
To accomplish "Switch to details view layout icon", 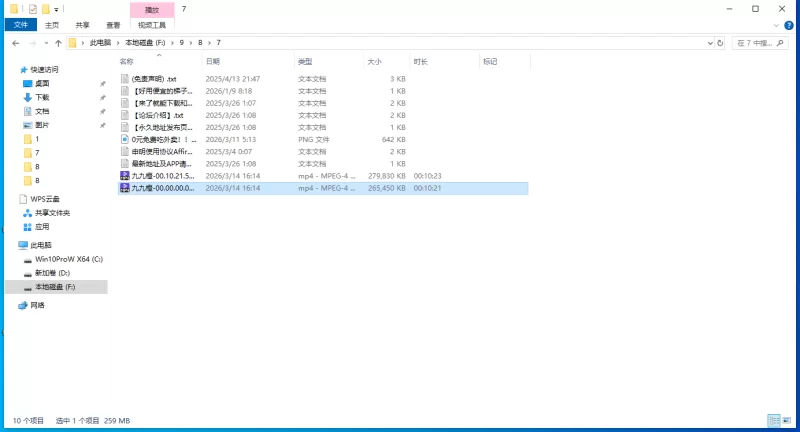I will point(773,421).
